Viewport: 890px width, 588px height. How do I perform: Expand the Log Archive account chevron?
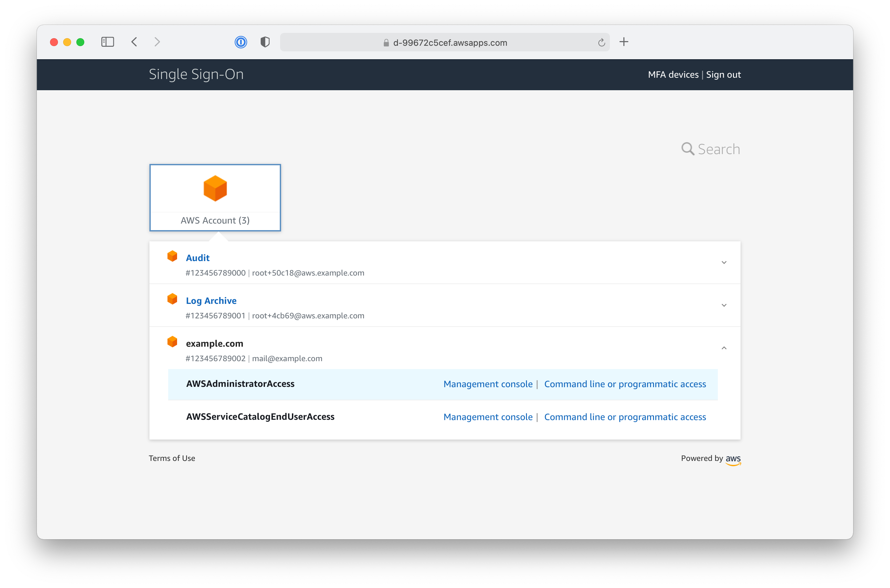(724, 305)
